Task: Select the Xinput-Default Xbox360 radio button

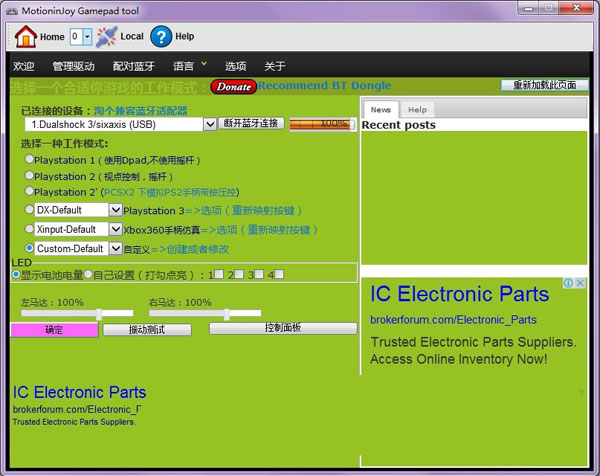Action: [29, 228]
